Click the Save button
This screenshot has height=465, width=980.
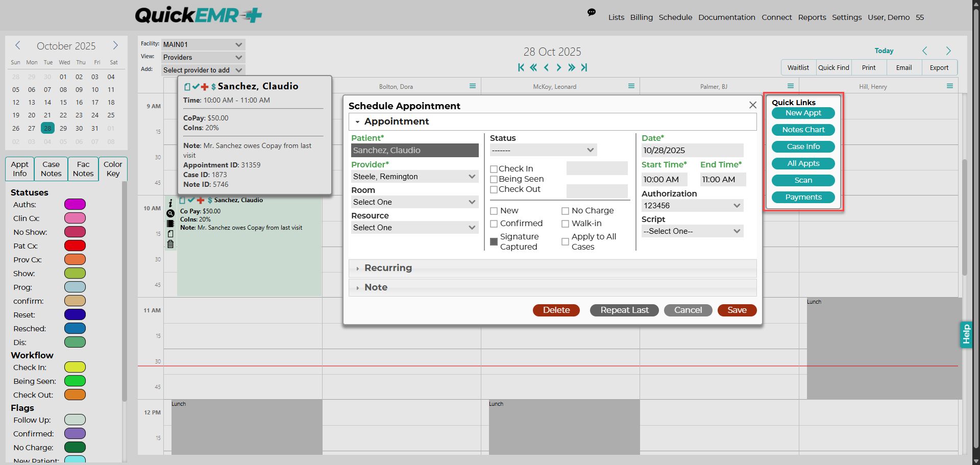(737, 310)
